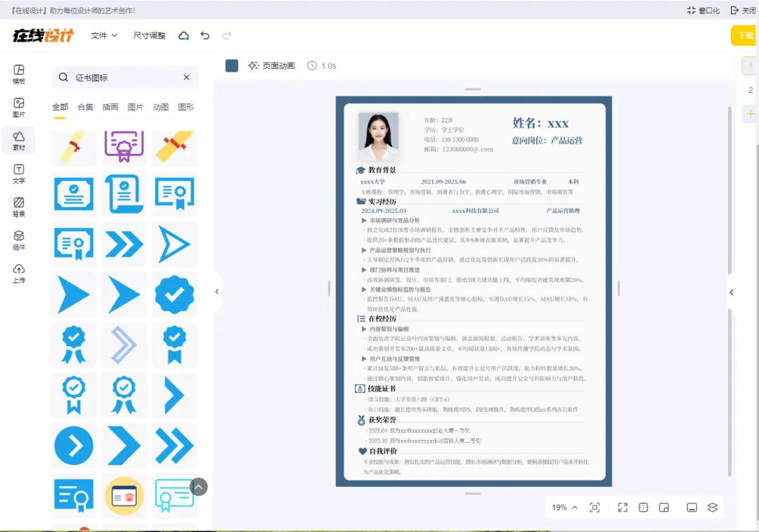
Task: Collapse the right pages panel arrow
Action: pos(732,292)
